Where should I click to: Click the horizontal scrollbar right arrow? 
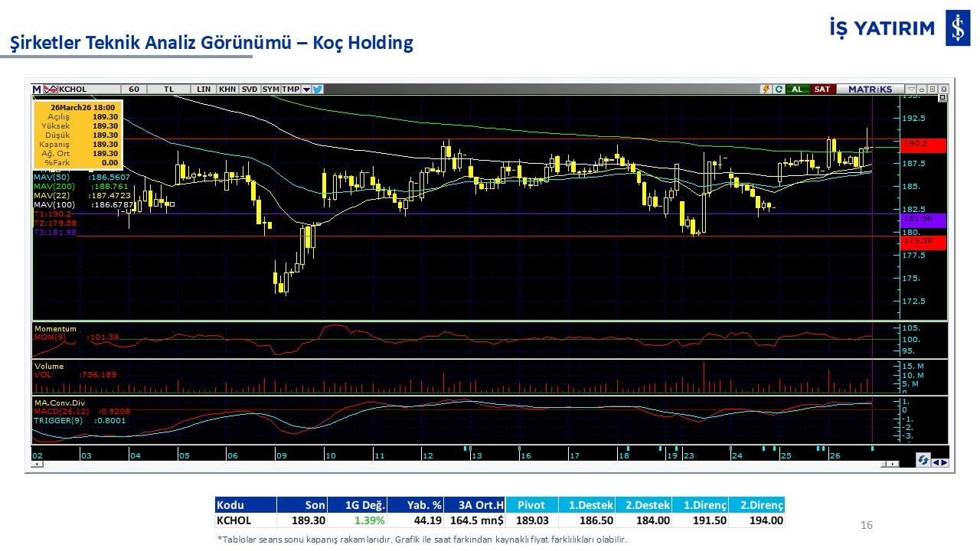[x=894, y=464]
